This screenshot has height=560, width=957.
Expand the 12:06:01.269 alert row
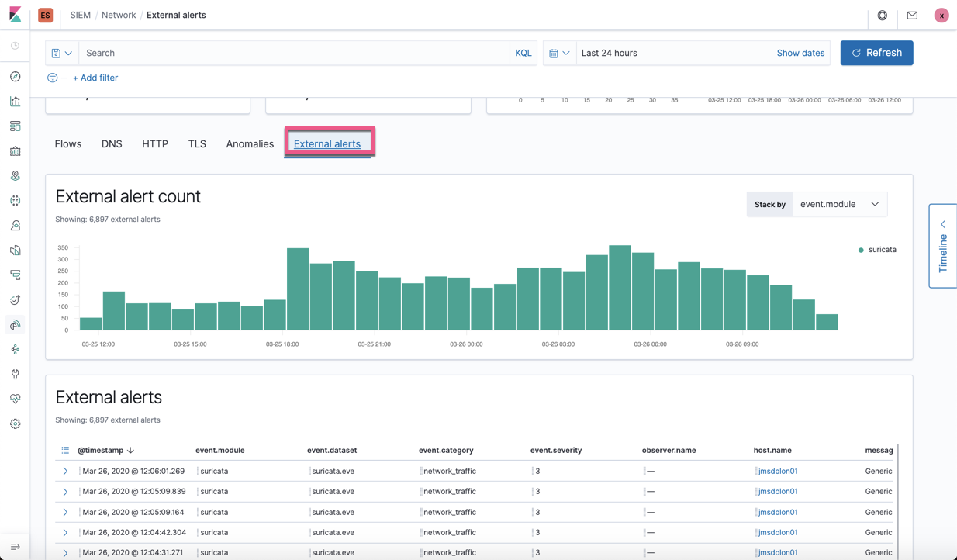point(65,471)
